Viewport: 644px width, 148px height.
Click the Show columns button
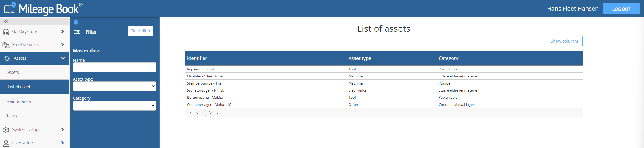tap(564, 41)
